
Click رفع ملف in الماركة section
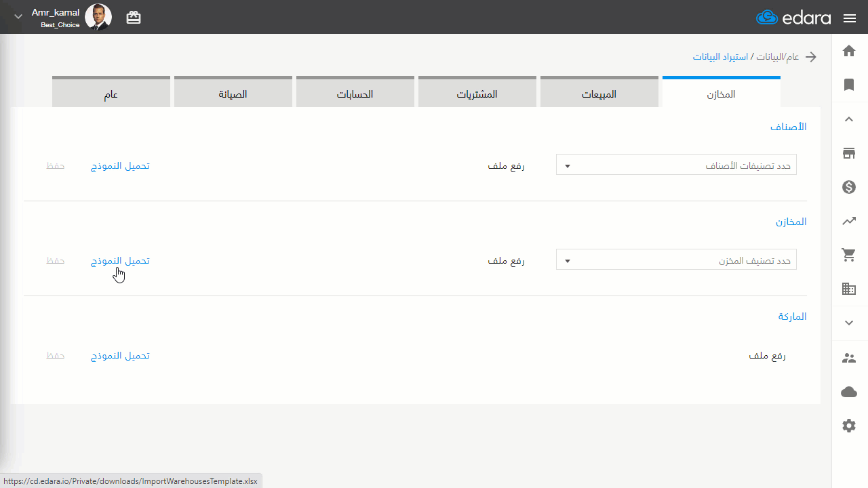coord(767,355)
